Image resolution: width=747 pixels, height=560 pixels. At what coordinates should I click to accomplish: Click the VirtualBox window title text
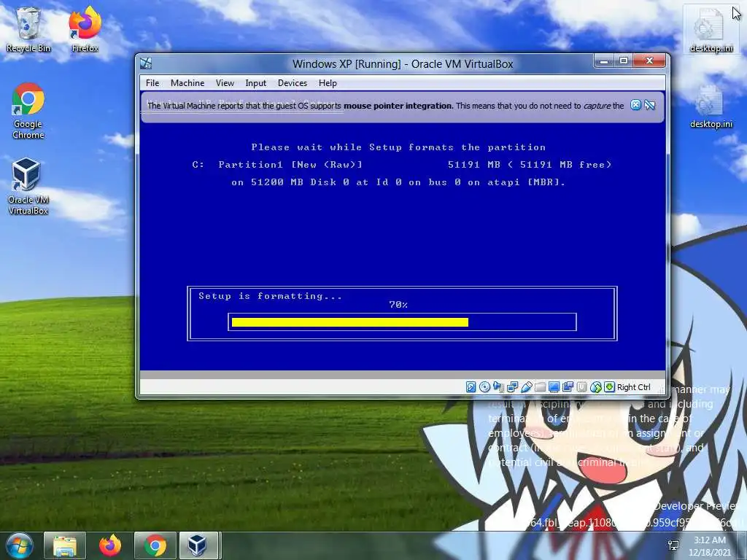[x=403, y=64]
